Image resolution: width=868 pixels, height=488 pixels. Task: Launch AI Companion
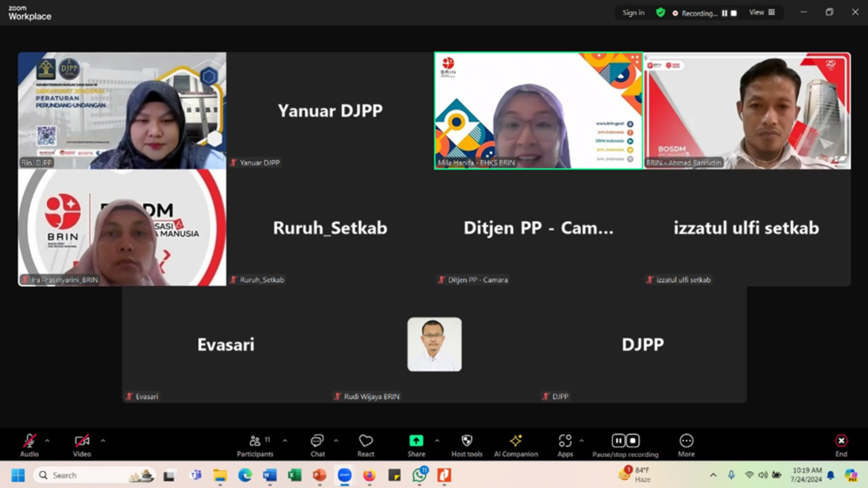click(516, 445)
